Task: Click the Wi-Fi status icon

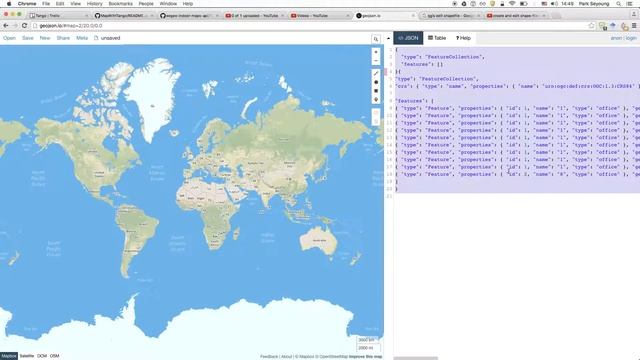Action: [x=512, y=4]
